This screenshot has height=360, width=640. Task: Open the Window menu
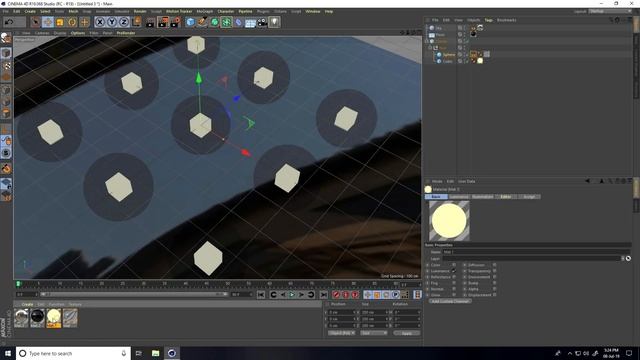(313, 11)
